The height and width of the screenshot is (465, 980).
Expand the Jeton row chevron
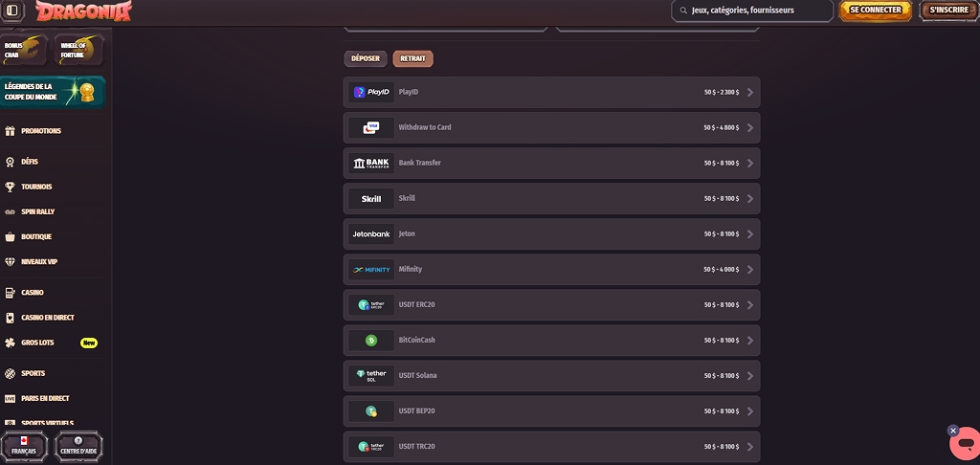tap(750, 234)
